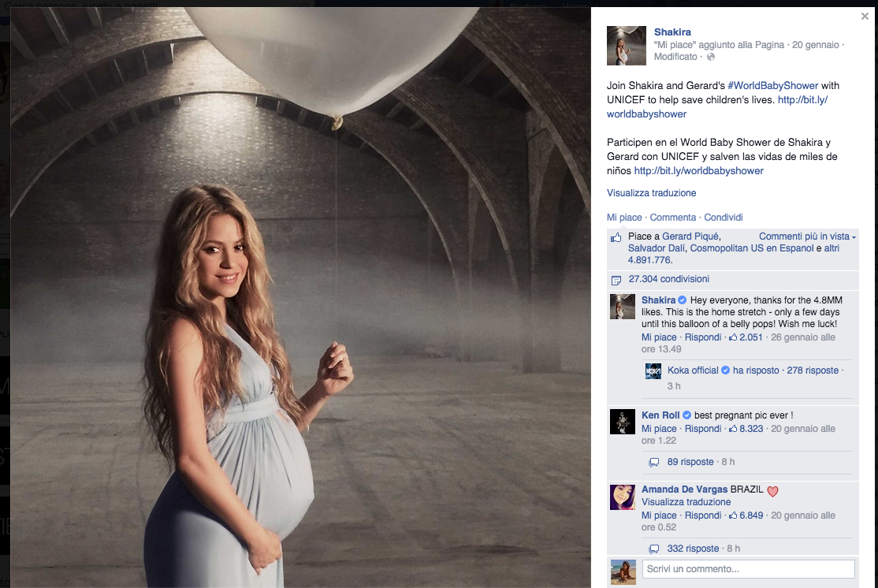
Task: Expand the 278 risposte reply thread
Action: (x=812, y=370)
